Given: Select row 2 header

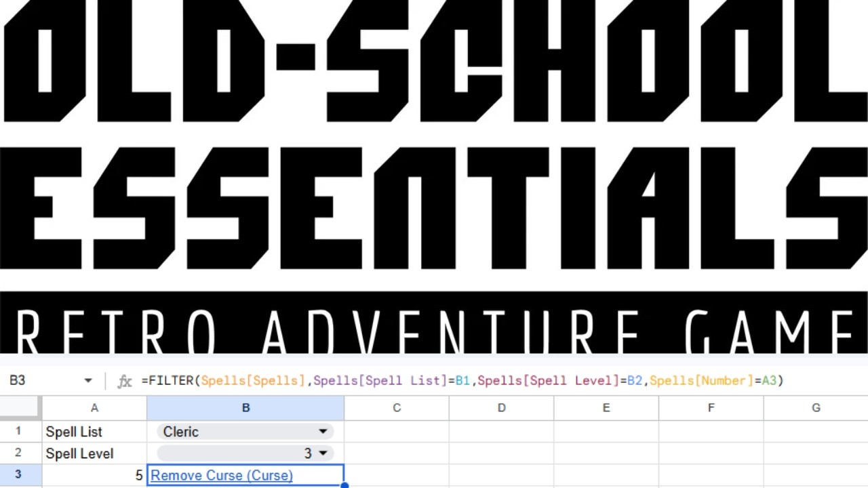Looking at the screenshot, I should [19, 453].
